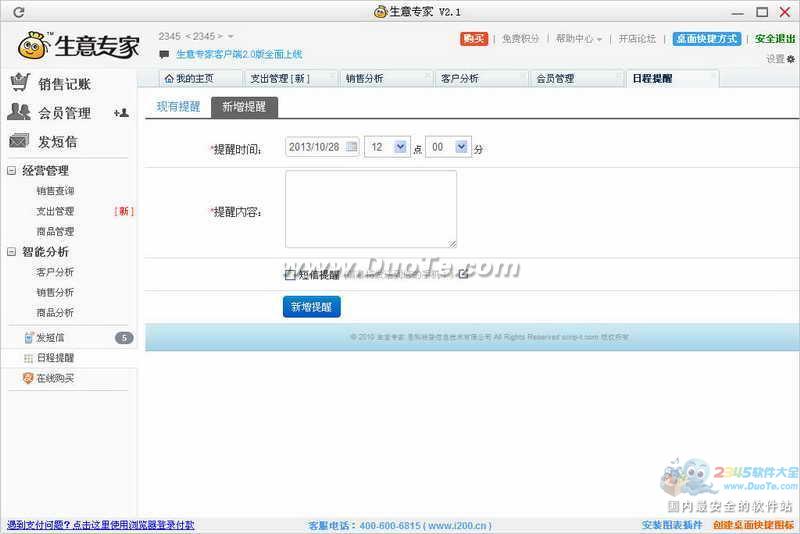Click the 在线购买 shield icon
This screenshot has height=534, width=800.
[28, 378]
